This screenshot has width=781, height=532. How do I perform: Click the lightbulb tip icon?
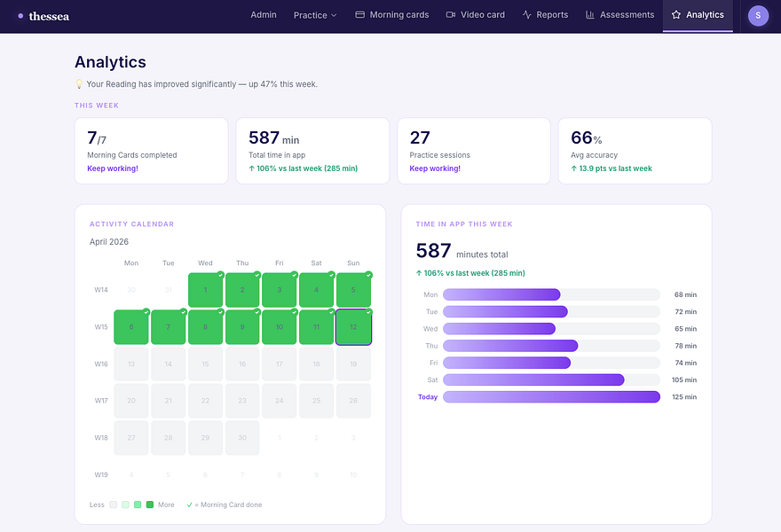click(79, 84)
